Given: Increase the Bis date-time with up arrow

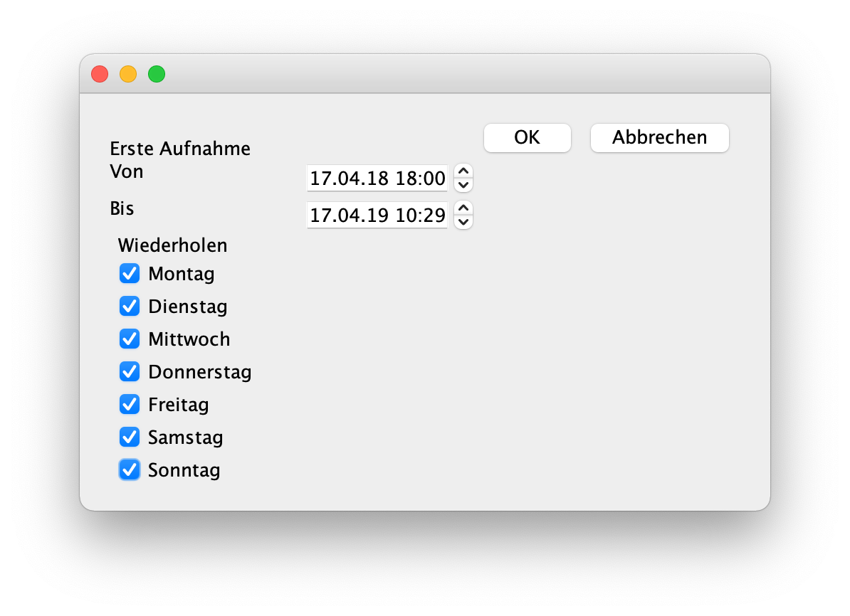Looking at the screenshot, I should [x=463, y=208].
